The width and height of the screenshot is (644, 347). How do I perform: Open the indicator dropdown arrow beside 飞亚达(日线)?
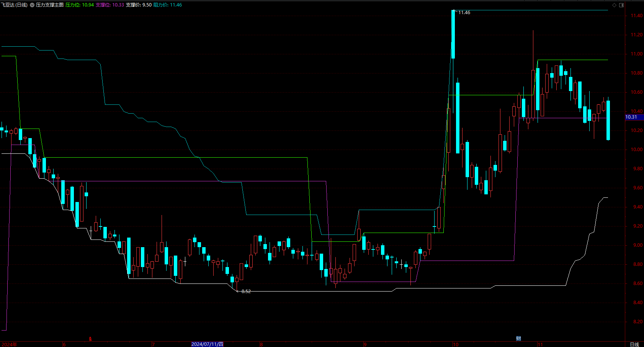[x=32, y=5]
